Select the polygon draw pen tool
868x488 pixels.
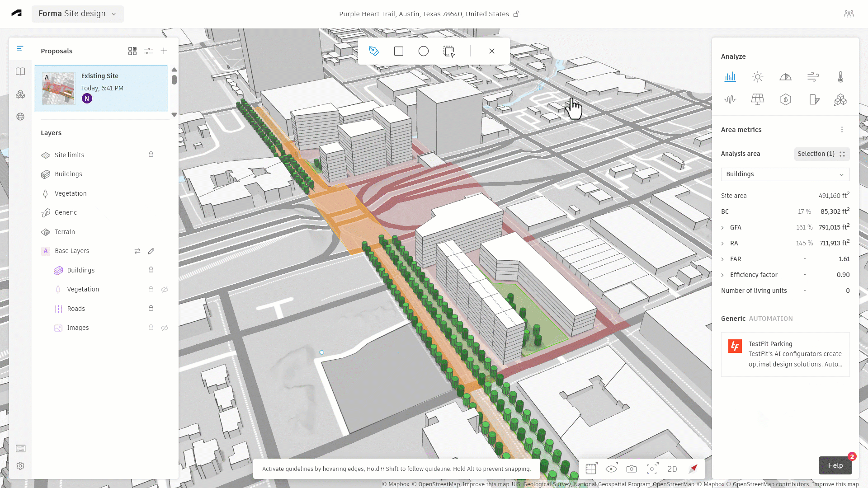click(x=373, y=51)
